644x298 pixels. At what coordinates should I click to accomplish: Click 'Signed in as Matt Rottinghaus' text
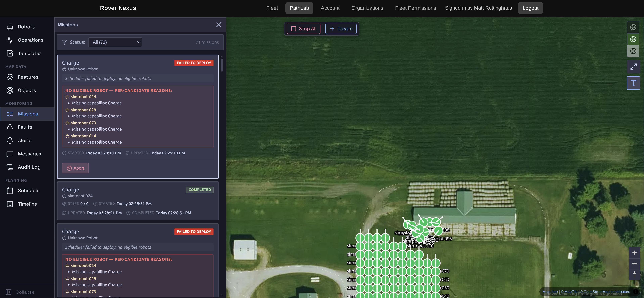(x=478, y=8)
